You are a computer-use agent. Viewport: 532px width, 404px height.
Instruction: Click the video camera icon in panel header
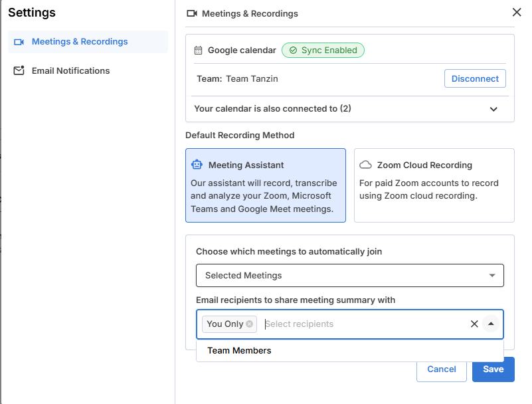coord(192,13)
